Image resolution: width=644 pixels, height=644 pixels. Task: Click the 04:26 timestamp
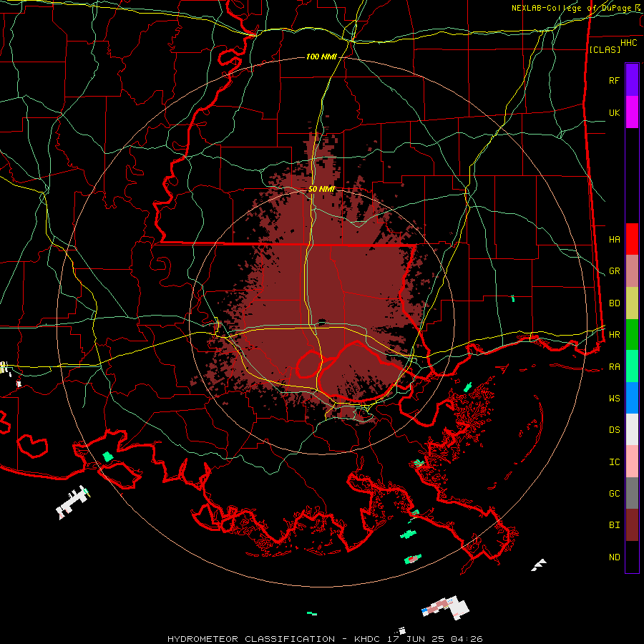point(468,639)
